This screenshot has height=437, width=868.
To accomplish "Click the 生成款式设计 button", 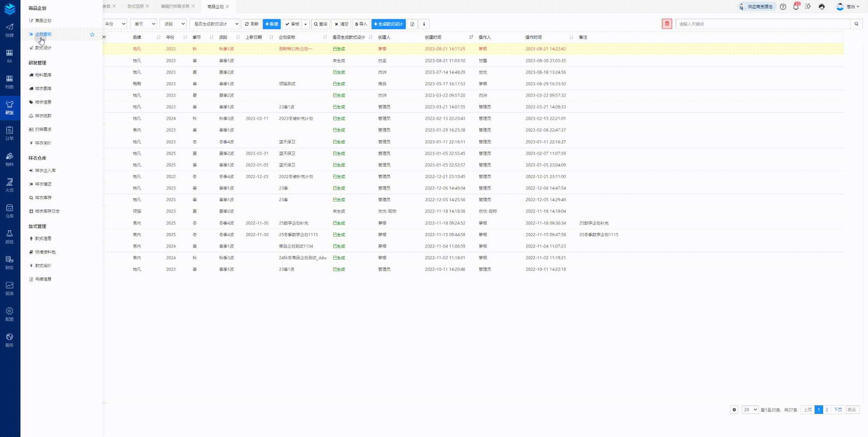I will click(388, 24).
